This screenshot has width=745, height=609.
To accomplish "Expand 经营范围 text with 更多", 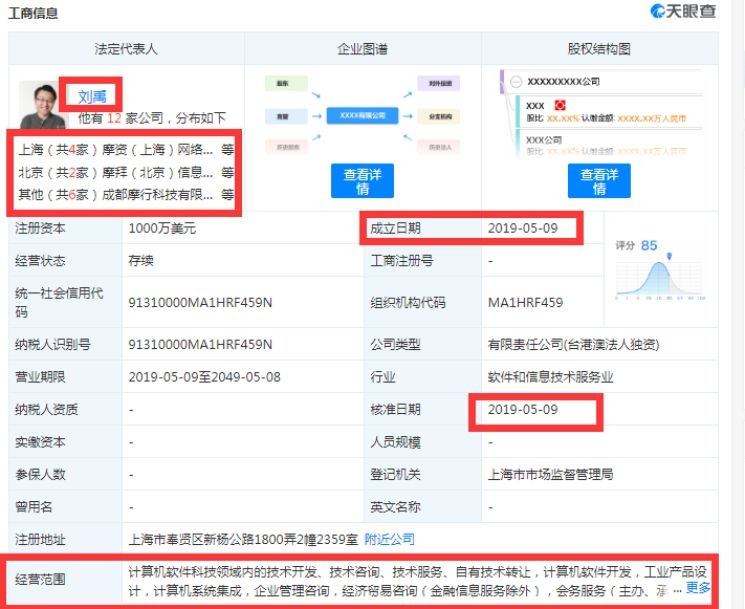I will [x=698, y=588].
